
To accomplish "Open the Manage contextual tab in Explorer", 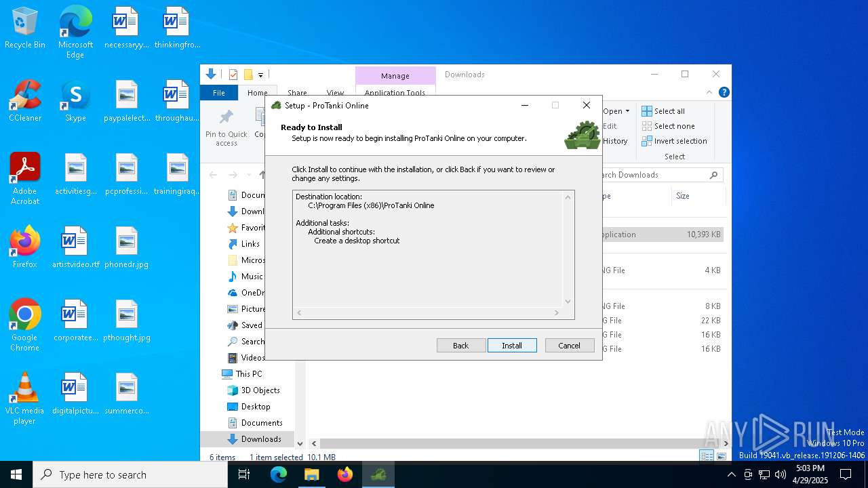I will [x=395, y=76].
